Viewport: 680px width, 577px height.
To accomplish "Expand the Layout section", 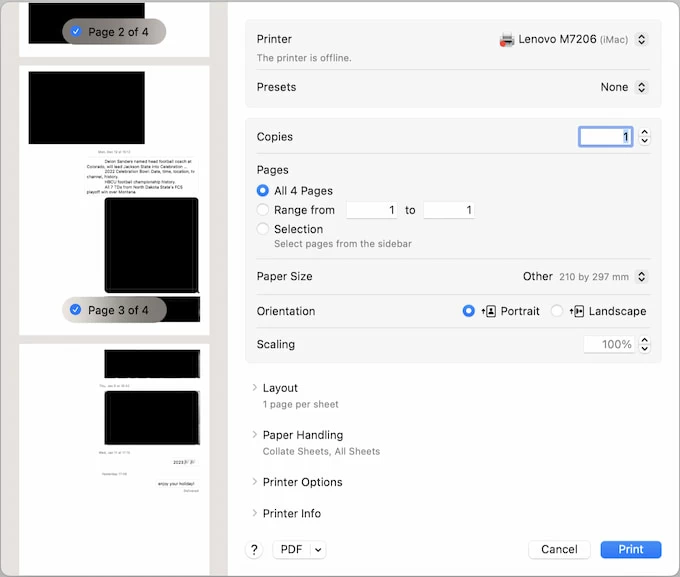I will 255,388.
